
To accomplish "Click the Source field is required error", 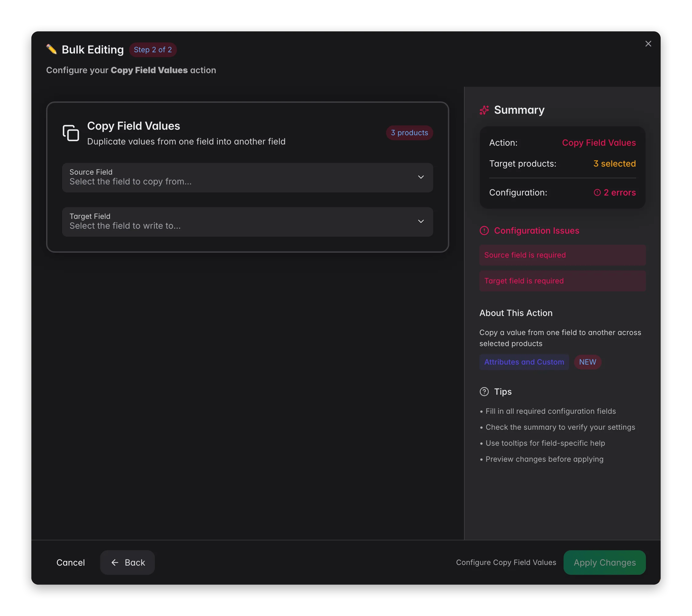I will (x=562, y=255).
